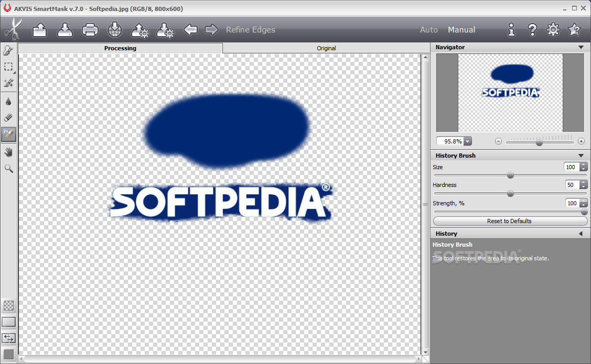
Task: Save a preset with the gear-download icon
Action: click(x=165, y=30)
